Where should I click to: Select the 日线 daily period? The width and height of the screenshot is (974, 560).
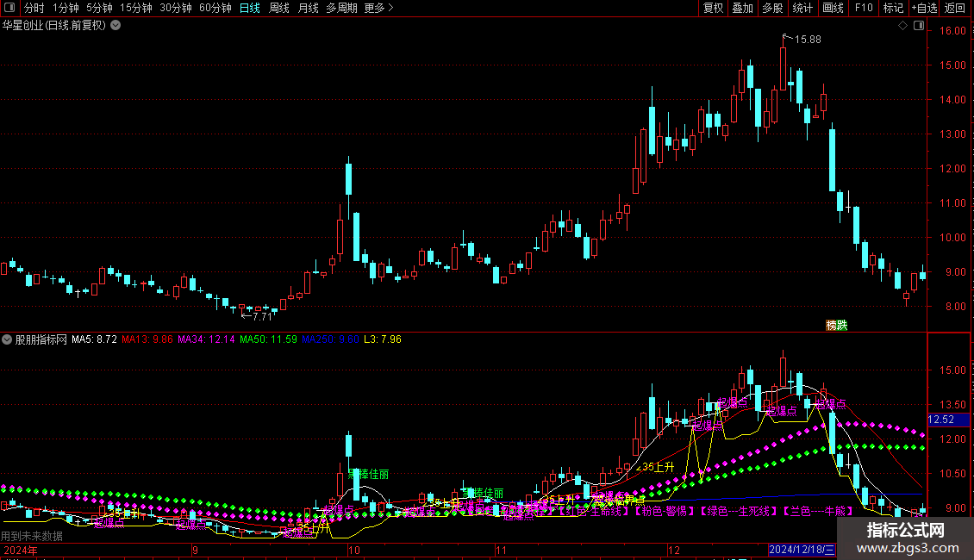point(250,8)
